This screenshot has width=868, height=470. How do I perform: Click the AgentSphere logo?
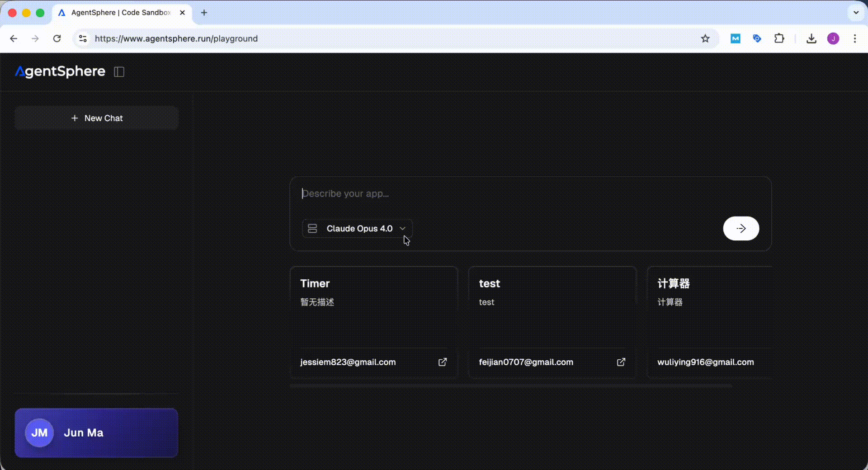(x=60, y=71)
